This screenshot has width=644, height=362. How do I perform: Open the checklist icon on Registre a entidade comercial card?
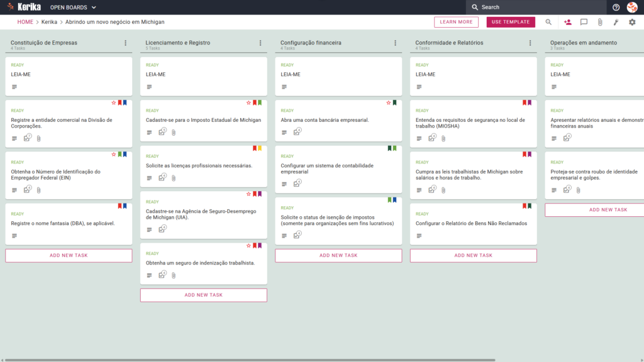pos(27,138)
